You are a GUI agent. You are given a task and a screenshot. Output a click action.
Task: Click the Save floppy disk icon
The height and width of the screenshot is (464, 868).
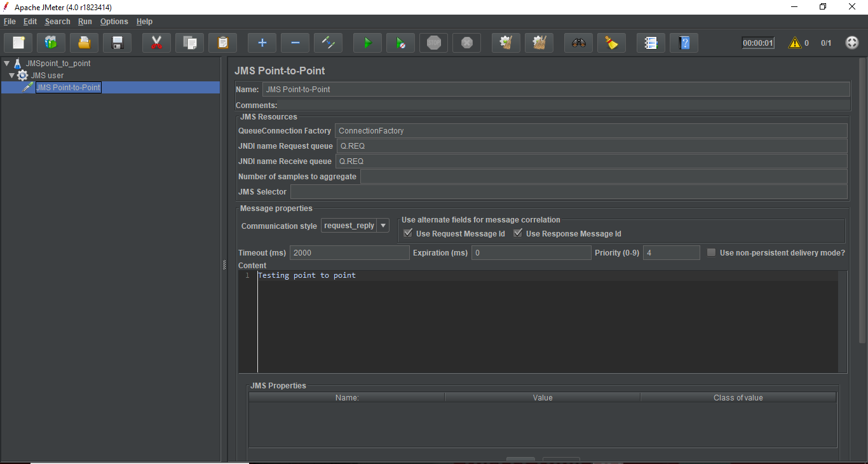[118, 43]
